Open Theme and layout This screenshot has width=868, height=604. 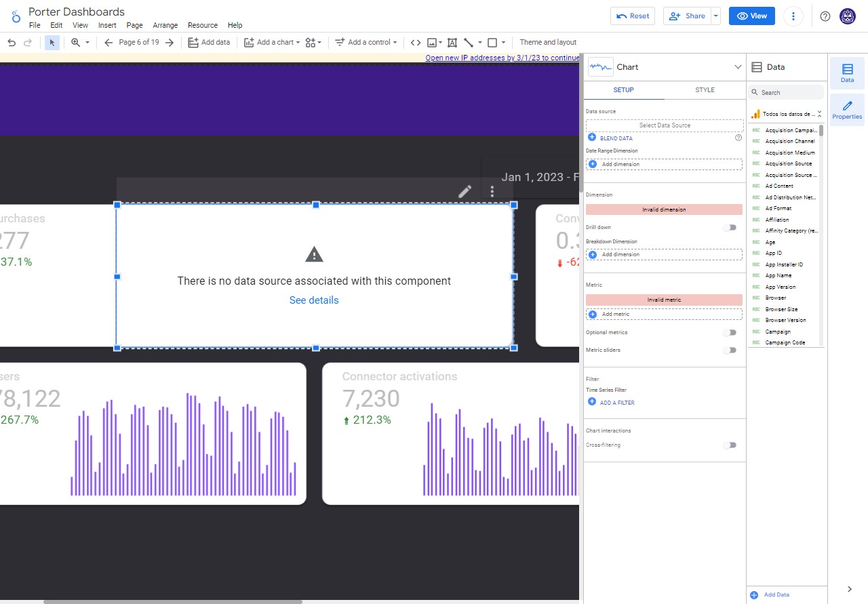pyautogui.click(x=548, y=43)
